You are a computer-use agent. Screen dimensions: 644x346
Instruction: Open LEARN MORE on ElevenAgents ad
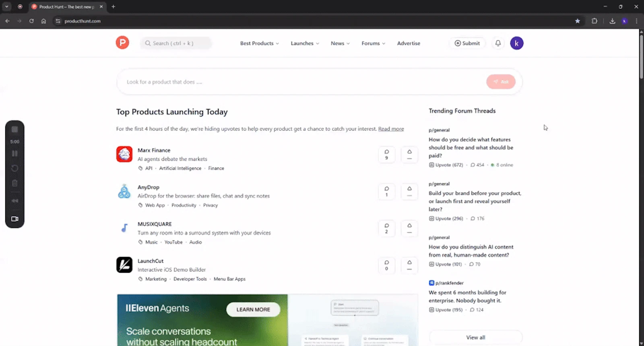(253, 309)
